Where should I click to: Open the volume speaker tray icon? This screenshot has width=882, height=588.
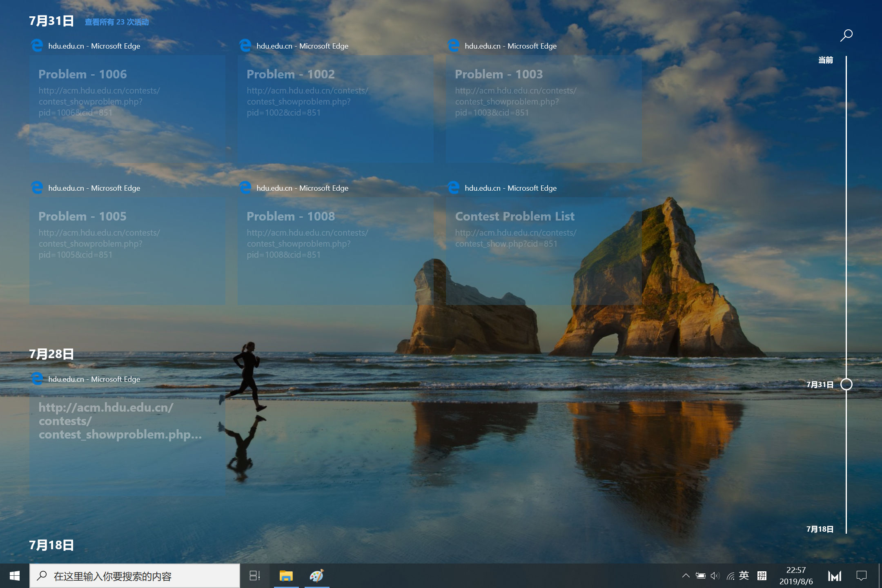(715, 576)
